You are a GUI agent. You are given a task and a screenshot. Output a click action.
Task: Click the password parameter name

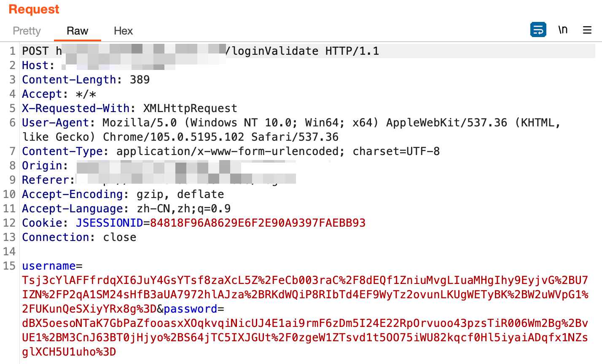click(x=190, y=309)
